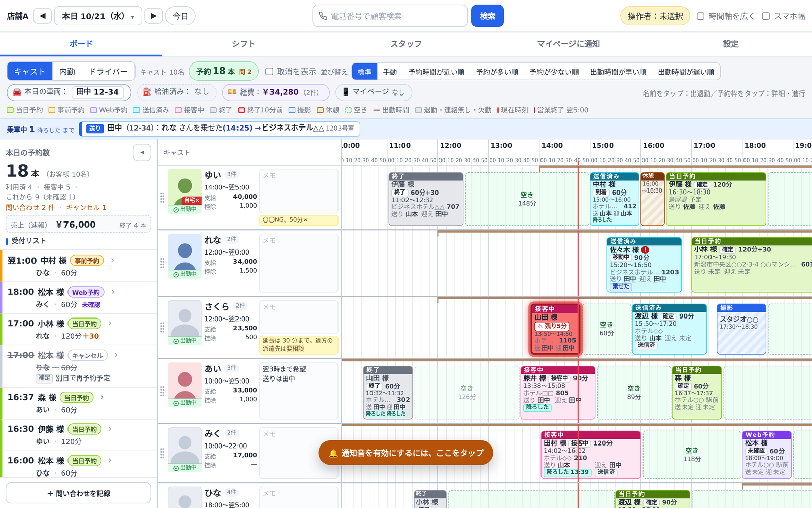Image resolution: width=812 pixels, height=508 pixels.
Task: Select ドライバー view toggle
Action: 108,72
